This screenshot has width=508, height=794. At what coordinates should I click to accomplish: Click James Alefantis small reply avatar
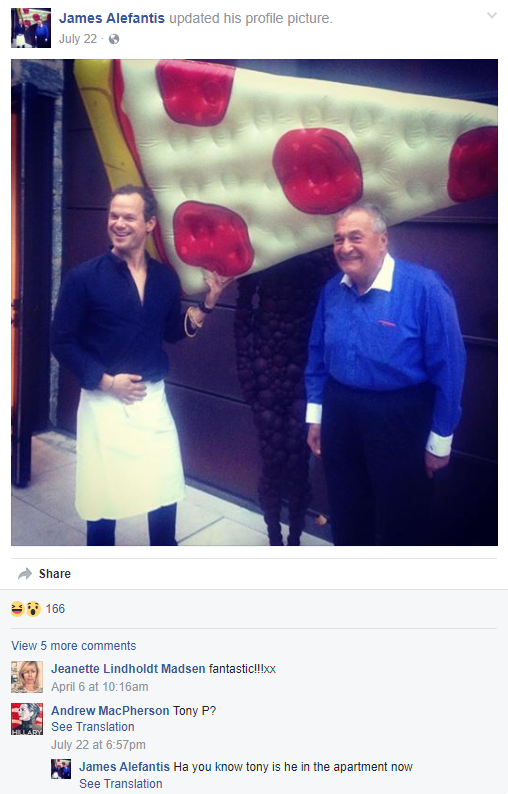pyautogui.click(x=61, y=769)
